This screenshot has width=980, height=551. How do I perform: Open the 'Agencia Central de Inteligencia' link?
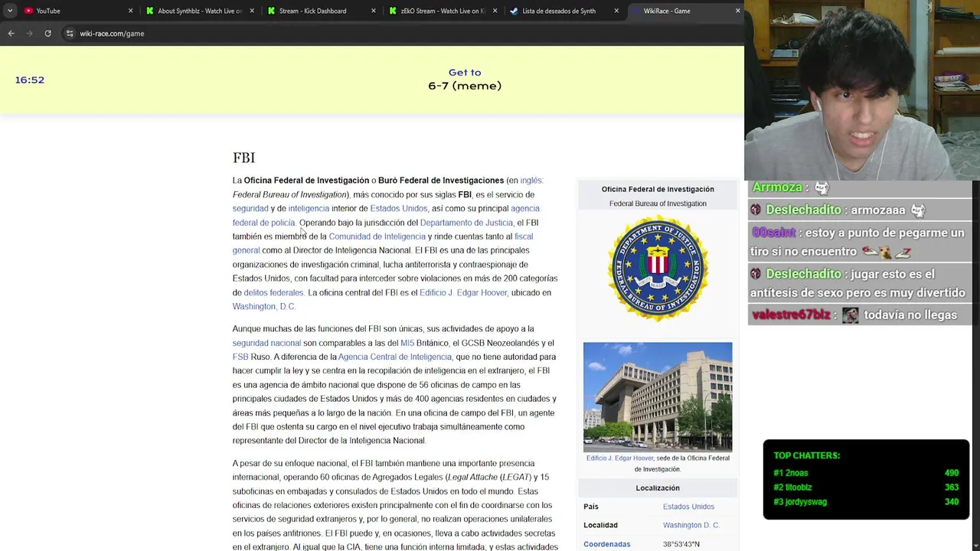click(395, 357)
